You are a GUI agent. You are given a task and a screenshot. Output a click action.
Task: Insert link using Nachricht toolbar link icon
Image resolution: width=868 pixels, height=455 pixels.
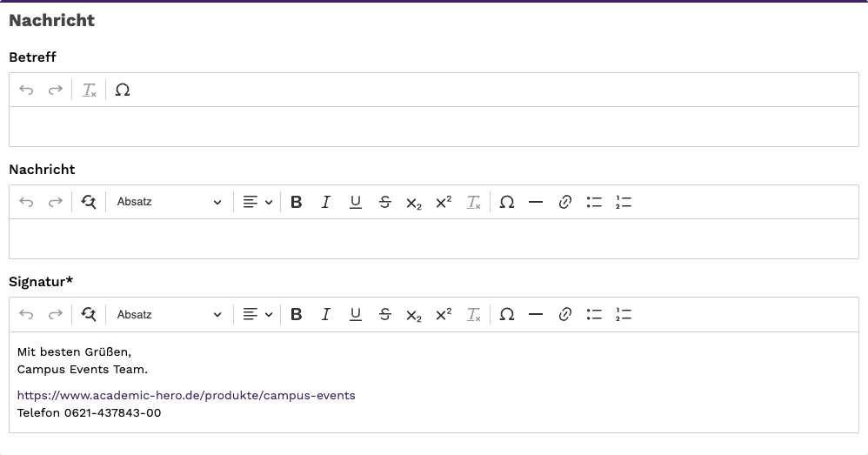pyautogui.click(x=564, y=202)
